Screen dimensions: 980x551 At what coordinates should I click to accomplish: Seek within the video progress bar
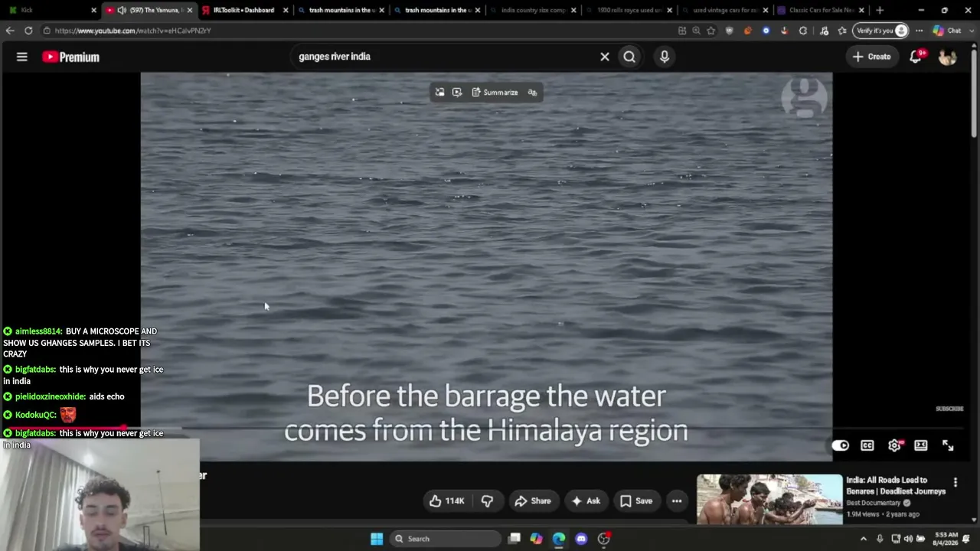486,428
